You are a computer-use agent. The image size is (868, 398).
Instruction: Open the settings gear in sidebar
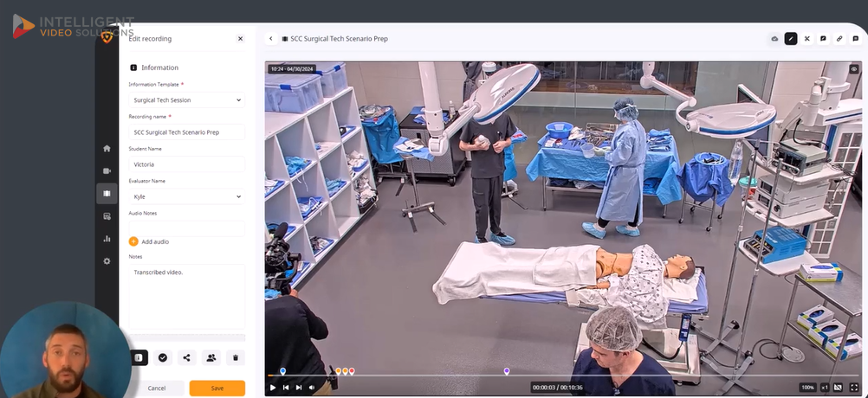[x=107, y=261]
